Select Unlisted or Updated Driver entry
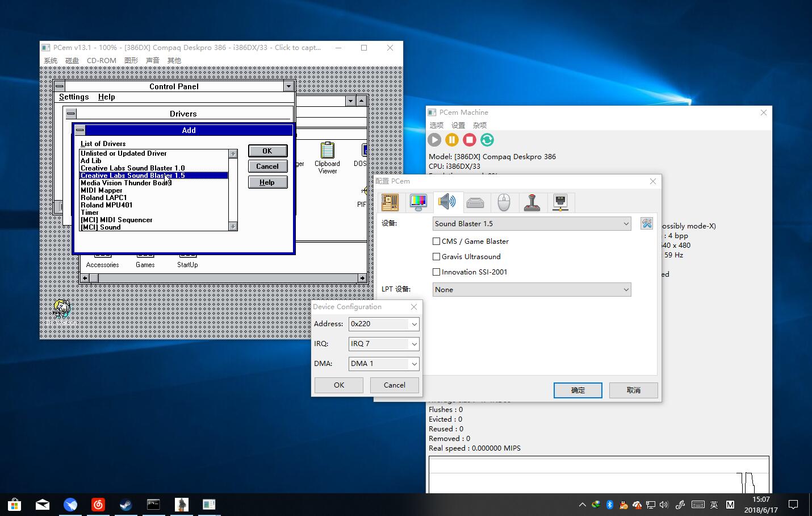 pos(154,153)
